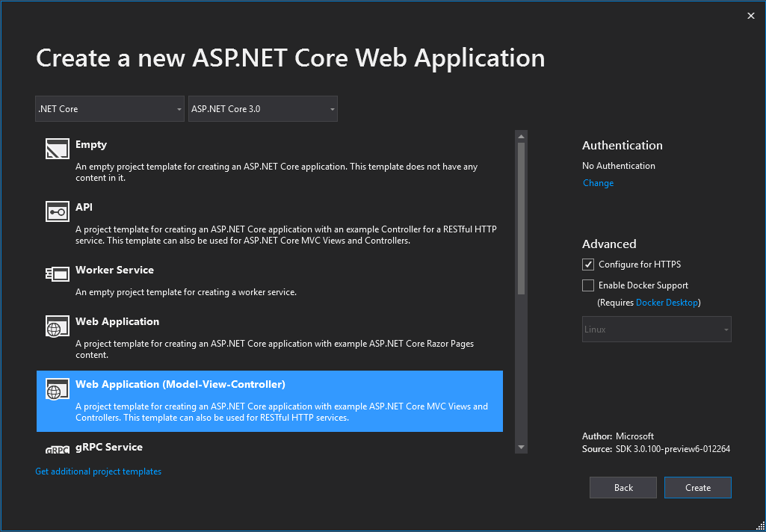The height and width of the screenshot is (532, 766).
Task: Open the Docker Desktop link
Action: (x=667, y=302)
